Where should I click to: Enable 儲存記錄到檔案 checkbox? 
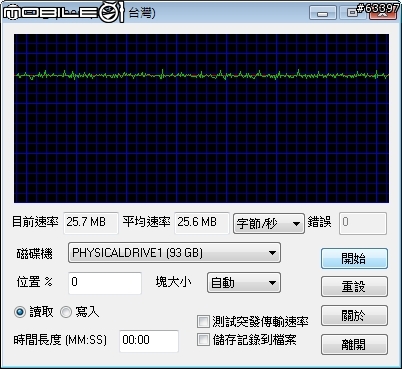(x=203, y=340)
